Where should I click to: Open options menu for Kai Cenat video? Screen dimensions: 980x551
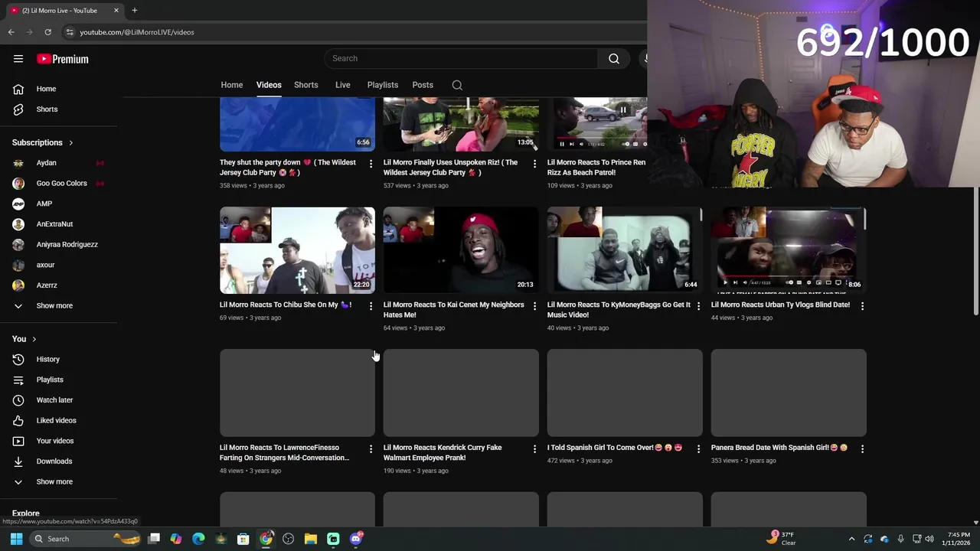tap(534, 306)
